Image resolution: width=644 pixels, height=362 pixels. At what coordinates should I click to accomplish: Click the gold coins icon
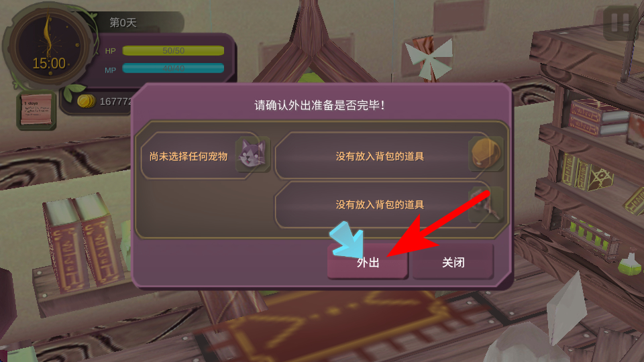click(x=87, y=101)
